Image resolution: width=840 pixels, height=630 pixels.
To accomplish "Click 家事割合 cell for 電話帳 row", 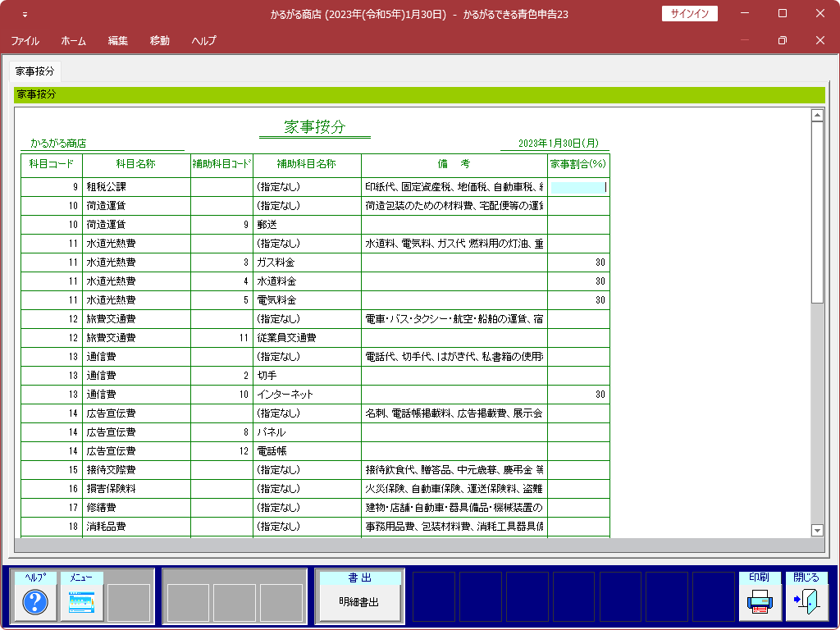I will 578,451.
